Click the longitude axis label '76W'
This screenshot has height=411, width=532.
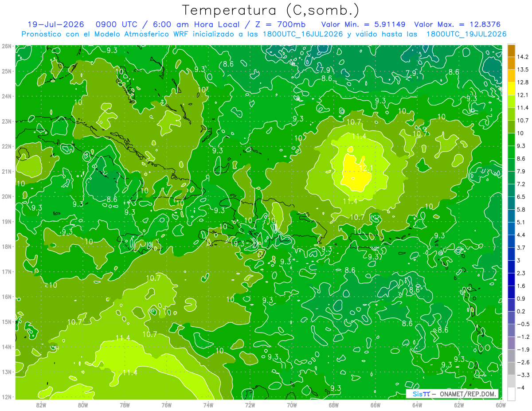166,405
